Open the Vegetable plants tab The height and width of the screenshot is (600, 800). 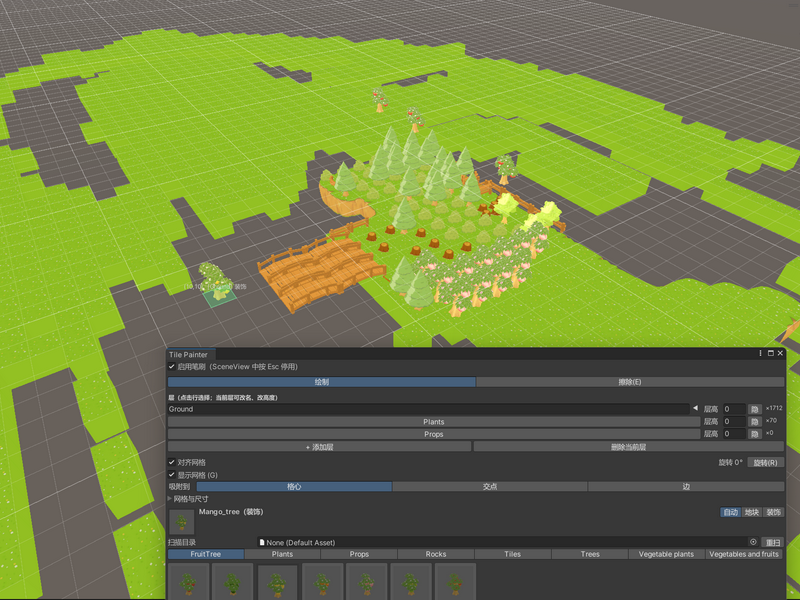click(666, 554)
